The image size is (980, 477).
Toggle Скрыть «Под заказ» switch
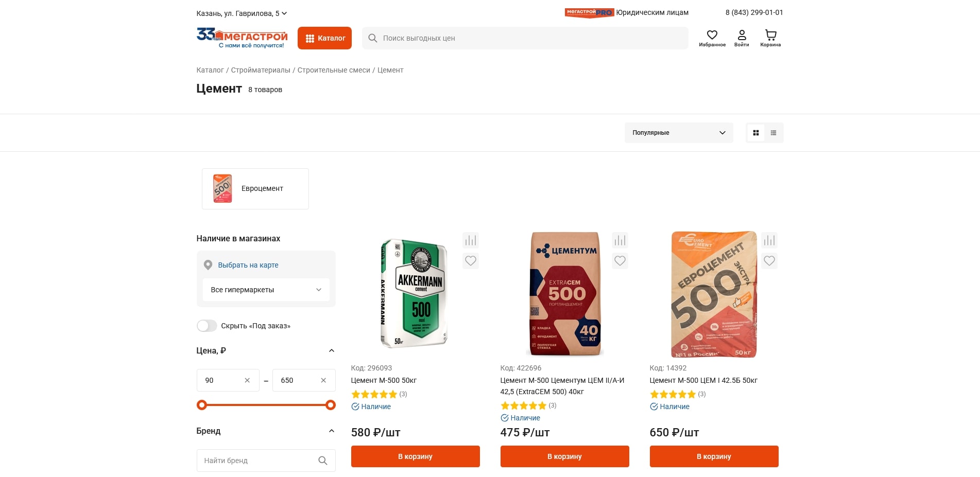tap(207, 326)
